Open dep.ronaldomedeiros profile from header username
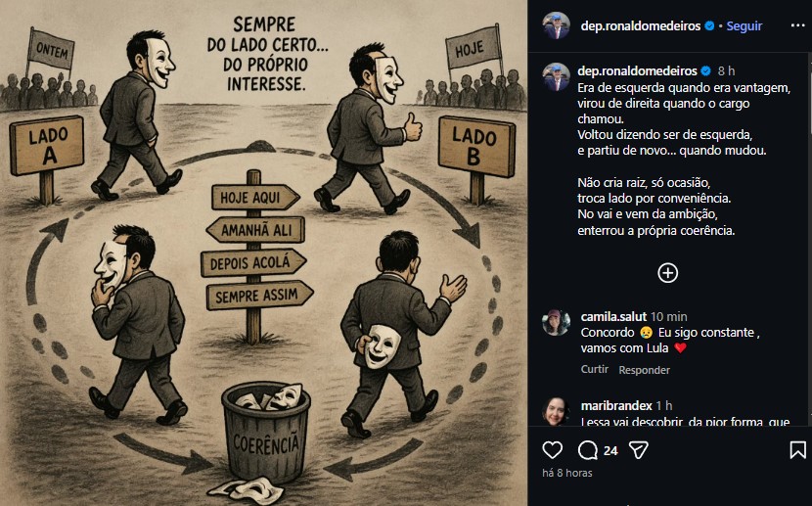 tap(641, 25)
